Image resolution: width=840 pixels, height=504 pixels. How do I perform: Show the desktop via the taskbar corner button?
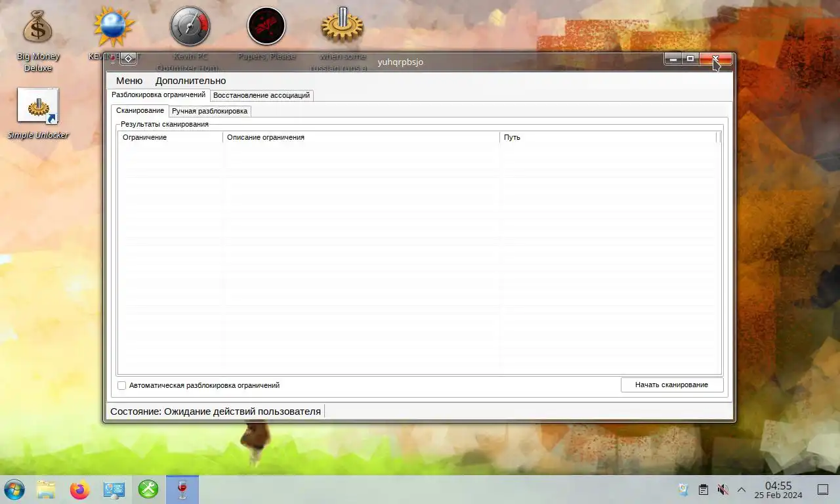[x=822, y=490]
